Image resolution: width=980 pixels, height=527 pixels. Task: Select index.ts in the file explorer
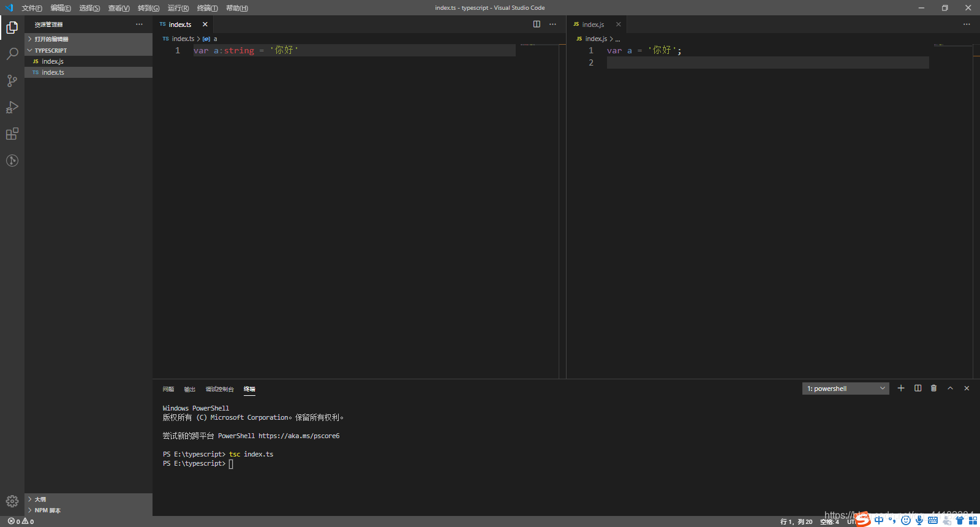point(88,72)
